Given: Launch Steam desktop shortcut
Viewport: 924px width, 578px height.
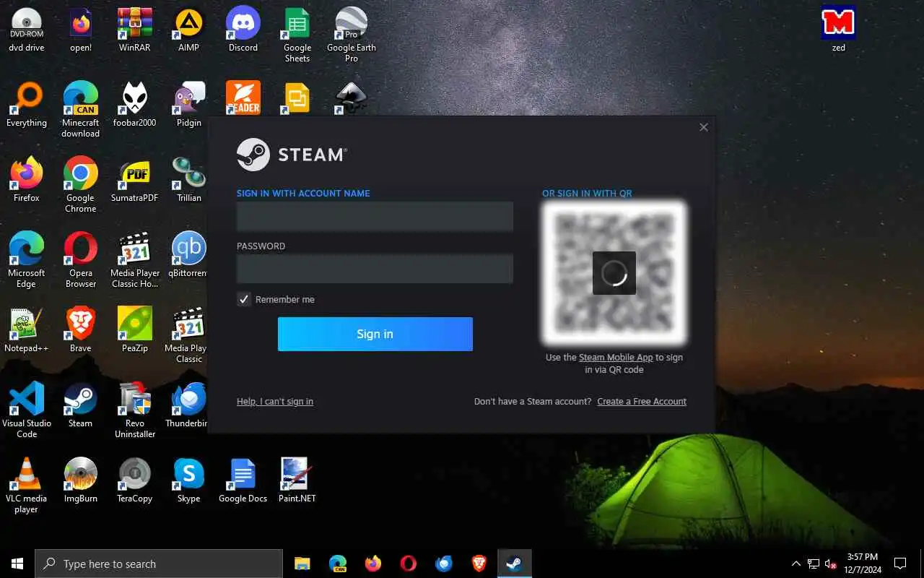Looking at the screenshot, I should click(x=81, y=406).
